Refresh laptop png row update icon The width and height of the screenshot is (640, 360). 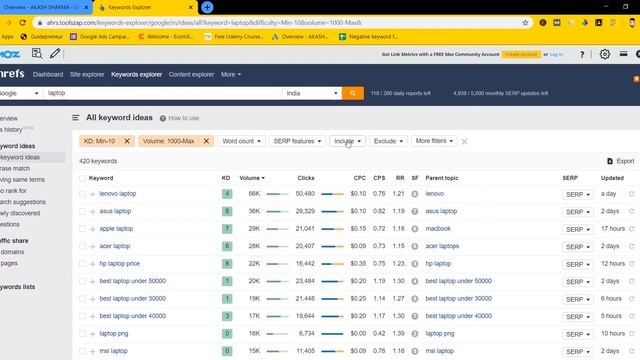tap(631, 334)
